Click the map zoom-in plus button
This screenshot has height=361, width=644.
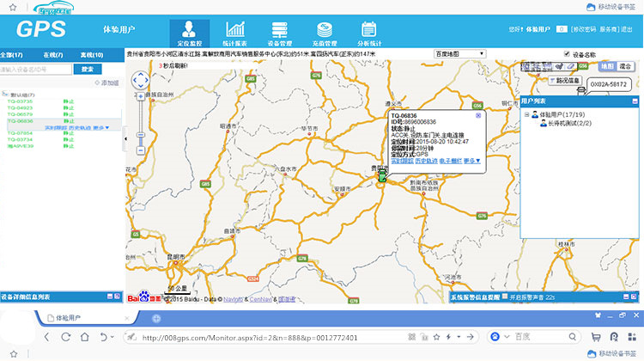tap(141, 96)
